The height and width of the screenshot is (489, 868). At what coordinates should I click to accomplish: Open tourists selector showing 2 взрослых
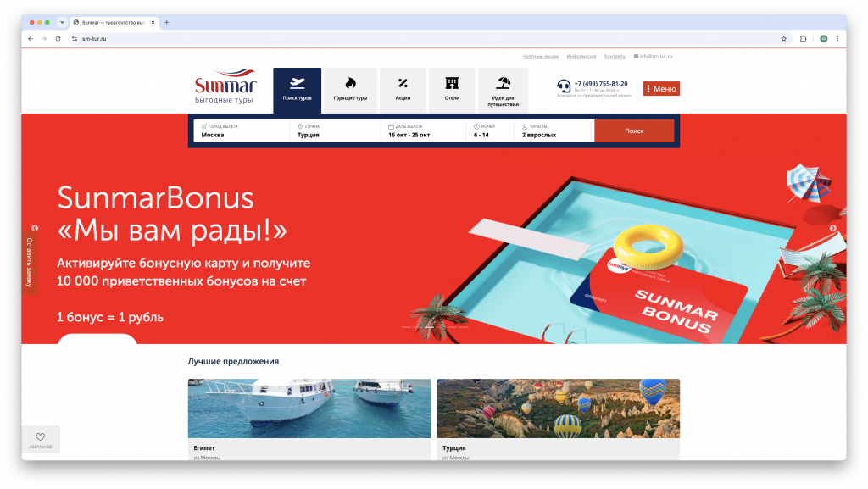[554, 131]
